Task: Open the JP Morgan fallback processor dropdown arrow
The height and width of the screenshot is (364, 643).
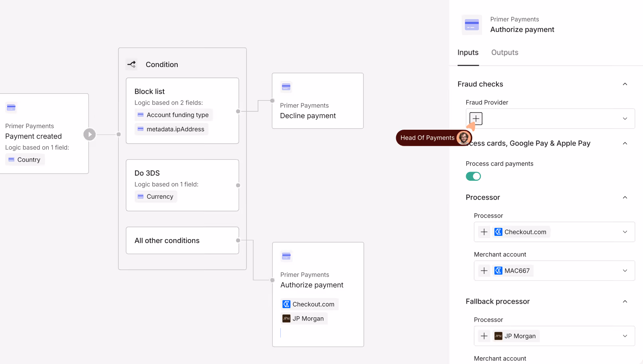Action: [625, 336]
